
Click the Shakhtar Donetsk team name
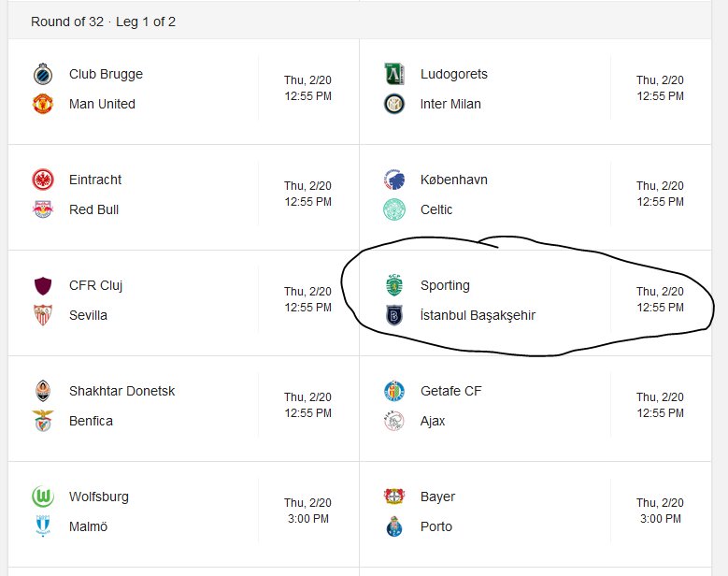[122, 391]
